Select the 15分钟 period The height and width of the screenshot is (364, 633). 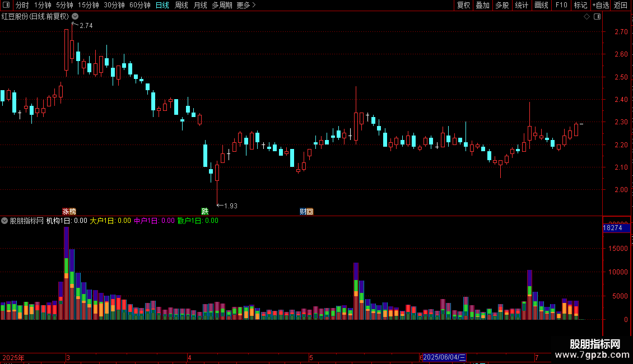point(89,5)
